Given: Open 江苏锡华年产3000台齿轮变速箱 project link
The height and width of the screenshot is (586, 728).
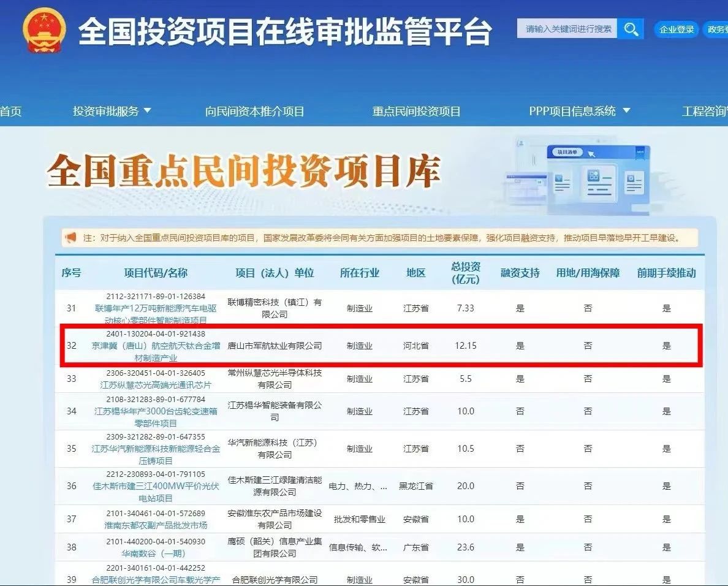Looking at the screenshot, I should point(156,417).
